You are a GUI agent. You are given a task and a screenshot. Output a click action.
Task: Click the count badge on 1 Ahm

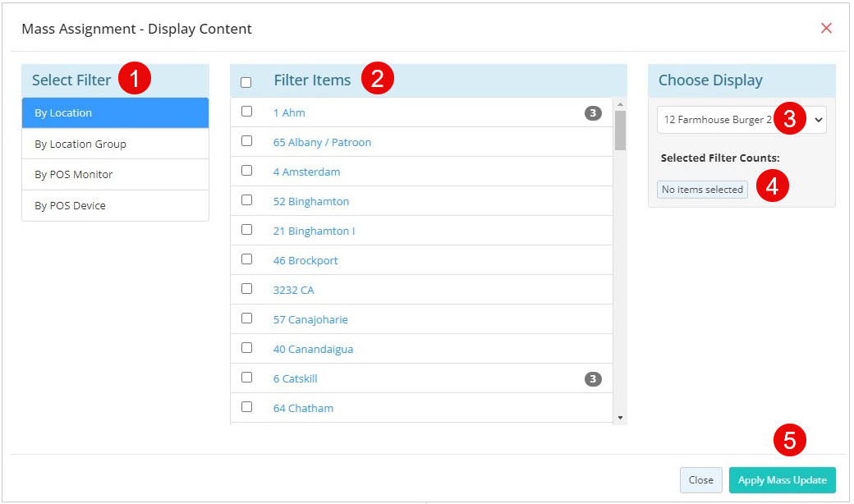pos(593,113)
